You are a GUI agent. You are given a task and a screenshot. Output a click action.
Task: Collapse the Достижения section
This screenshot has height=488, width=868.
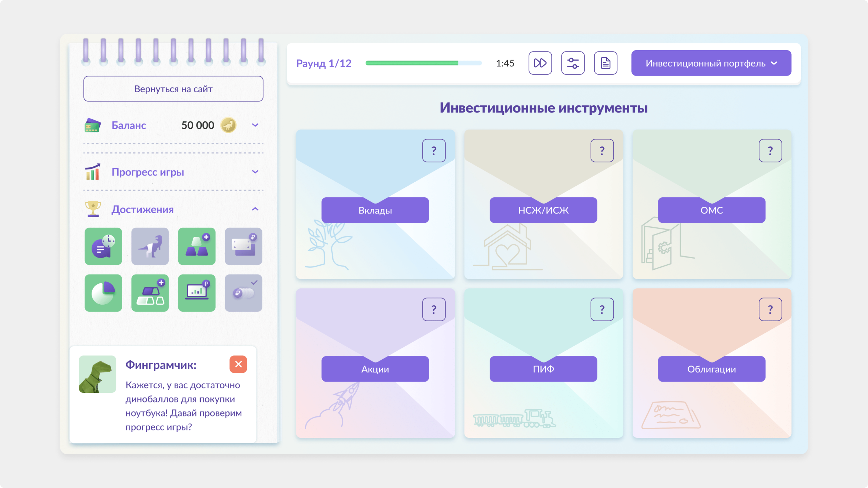point(255,209)
